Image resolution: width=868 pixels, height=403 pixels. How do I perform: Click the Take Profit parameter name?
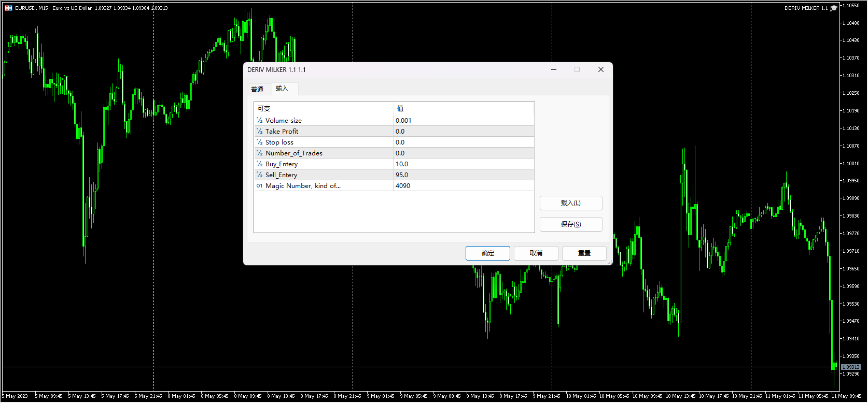[282, 131]
